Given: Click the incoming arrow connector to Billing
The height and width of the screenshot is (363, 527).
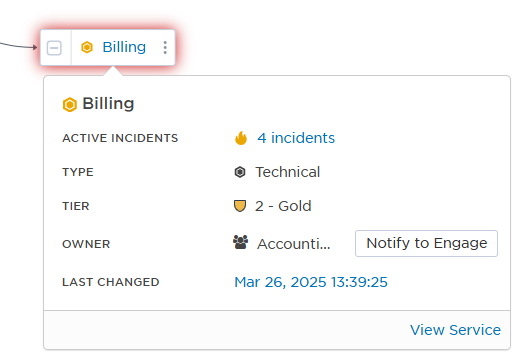Looking at the screenshot, I should tap(18, 45).
